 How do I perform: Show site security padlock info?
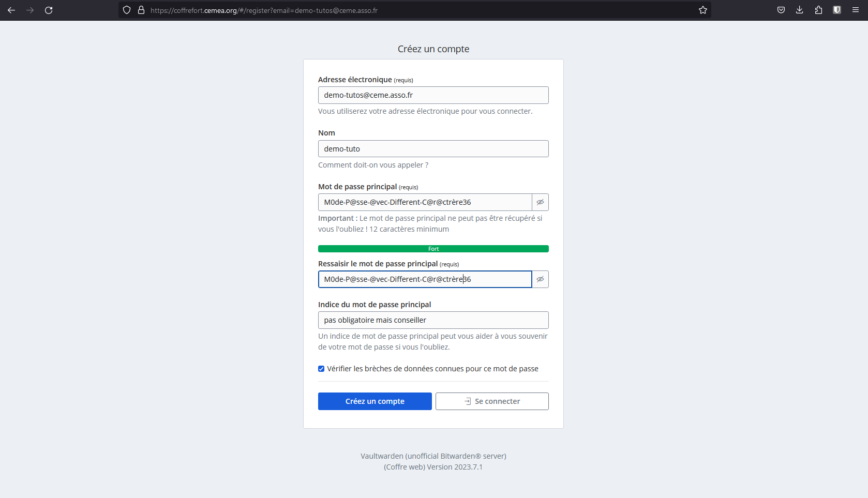click(141, 10)
